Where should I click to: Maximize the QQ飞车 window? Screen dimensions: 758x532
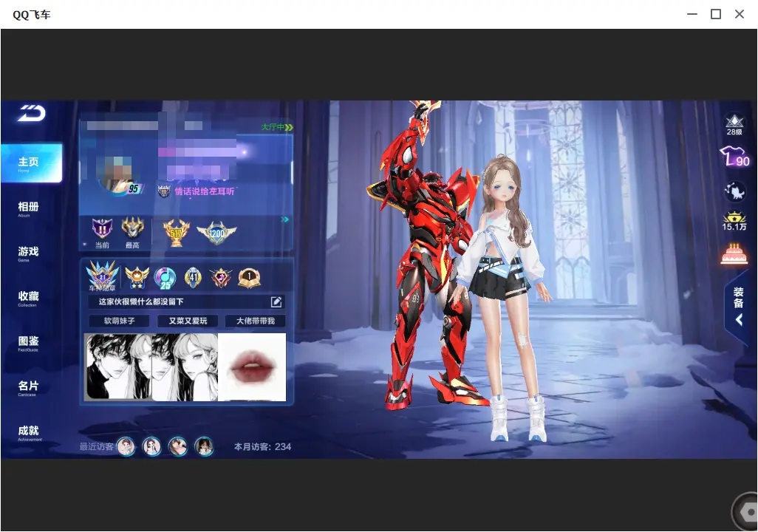coord(716,15)
